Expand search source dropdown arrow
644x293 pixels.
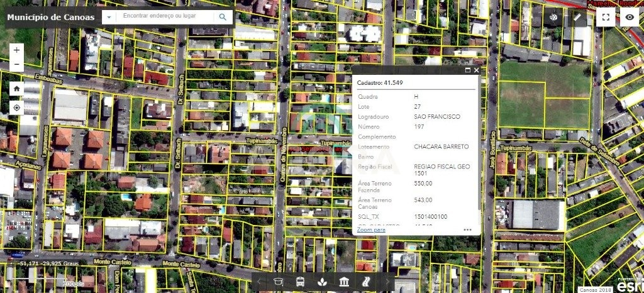click(109, 17)
